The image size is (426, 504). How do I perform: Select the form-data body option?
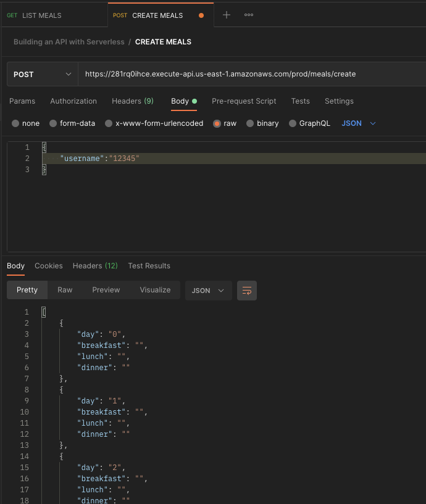(x=53, y=123)
